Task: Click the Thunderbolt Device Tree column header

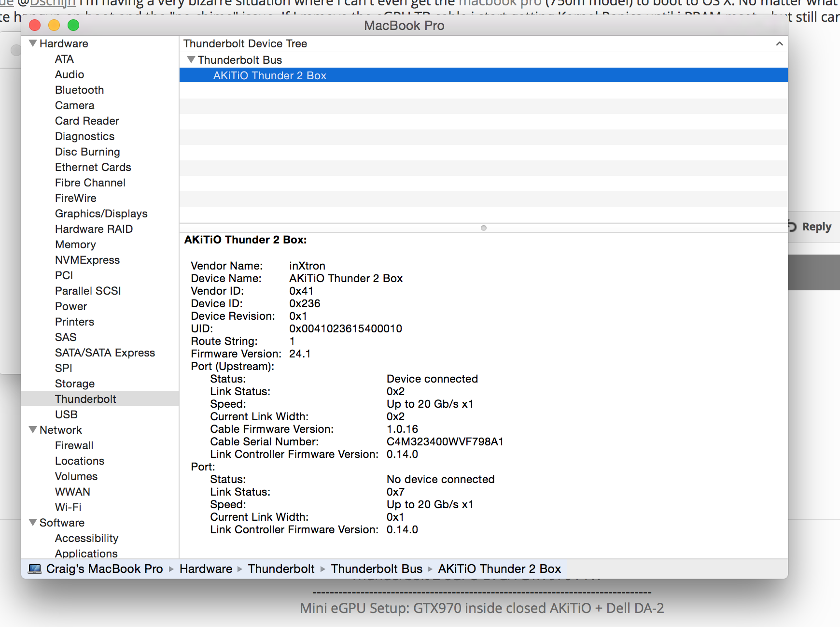Action: pos(483,43)
